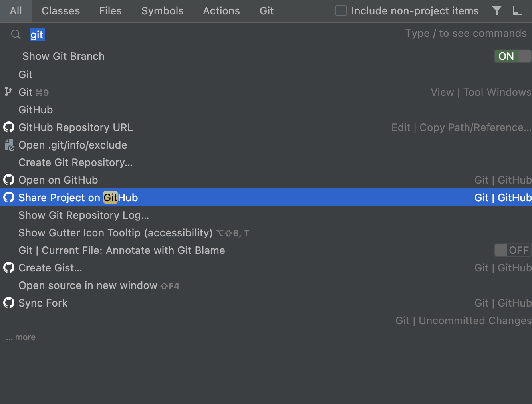The image size is (532, 404).
Task: Switch to the Classes tab
Action: [x=61, y=11]
